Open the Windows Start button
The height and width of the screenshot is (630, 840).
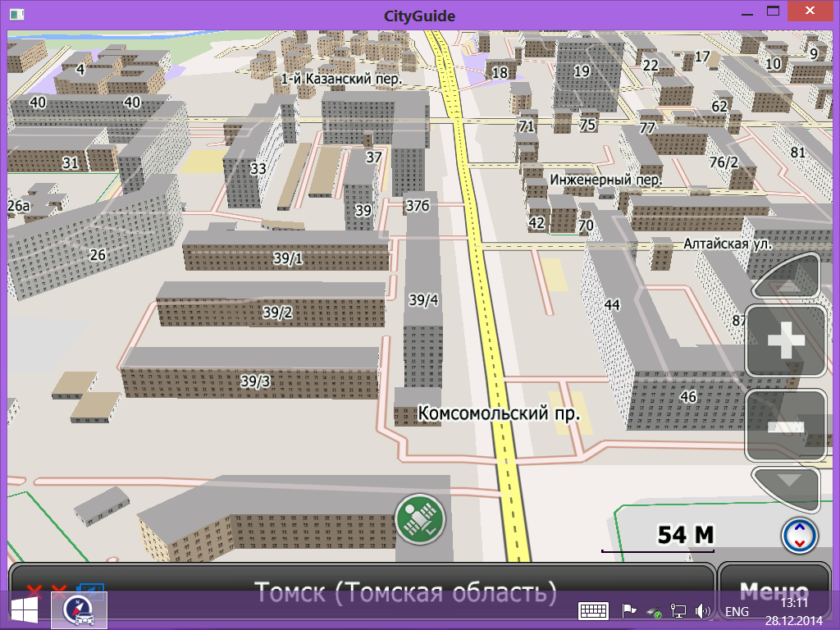23,611
